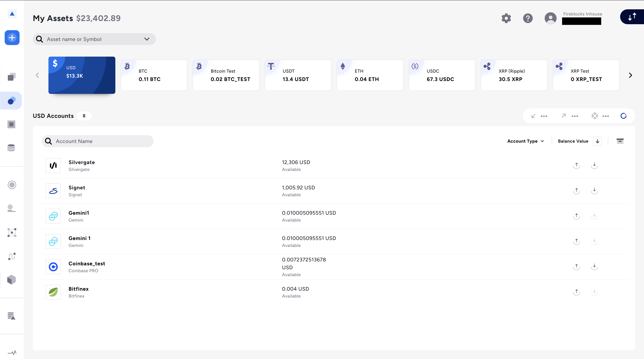The image size is (644, 359).
Task: Click the Bitfinex leaf logo thumbnail
Action: click(53, 292)
